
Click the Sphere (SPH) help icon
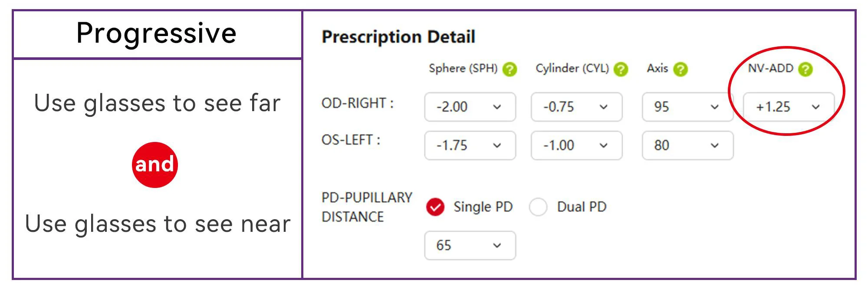510,69
